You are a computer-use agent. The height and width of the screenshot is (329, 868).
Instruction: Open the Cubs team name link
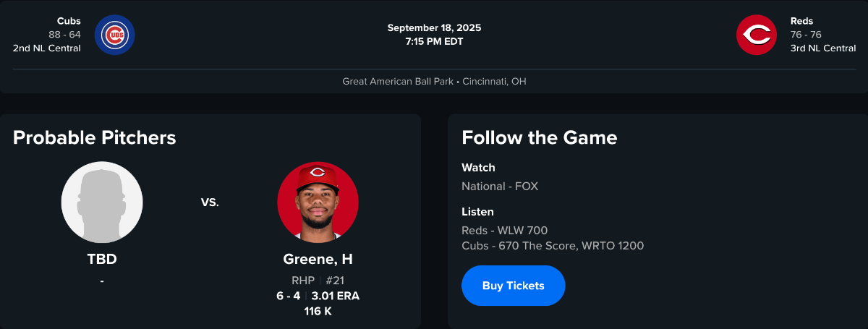69,21
